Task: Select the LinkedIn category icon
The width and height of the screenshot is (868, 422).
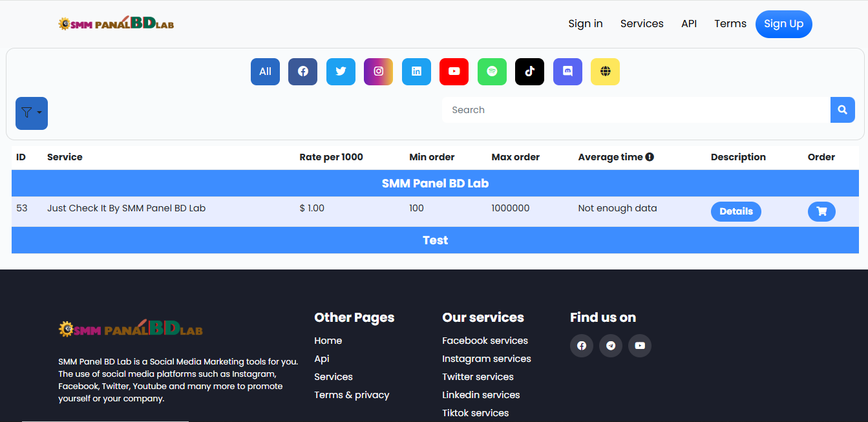Action: [416, 72]
